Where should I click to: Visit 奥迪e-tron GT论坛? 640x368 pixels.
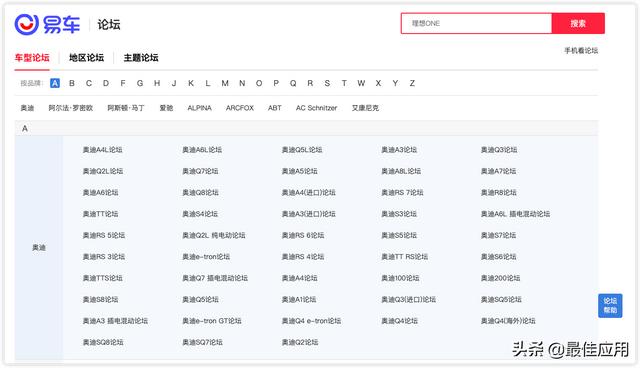(212, 321)
